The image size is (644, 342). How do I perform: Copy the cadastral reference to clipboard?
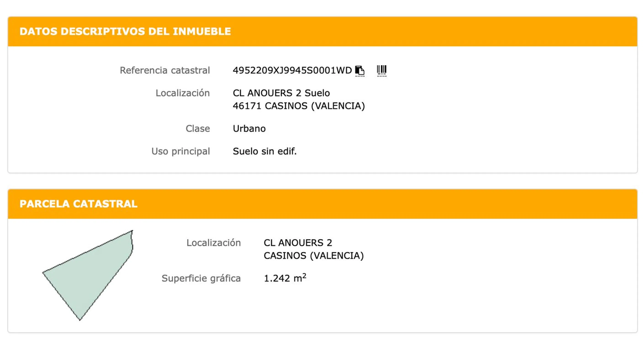coord(359,70)
